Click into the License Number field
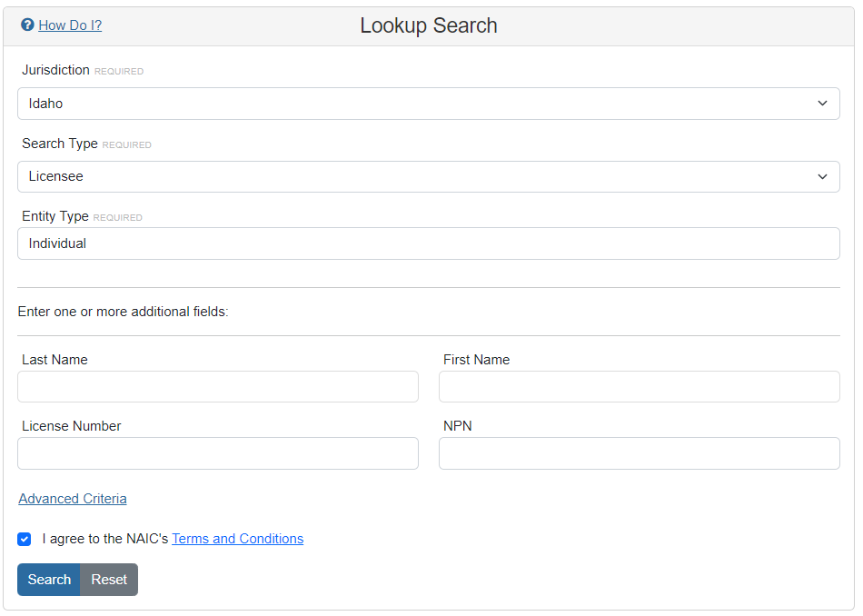 pyautogui.click(x=218, y=453)
